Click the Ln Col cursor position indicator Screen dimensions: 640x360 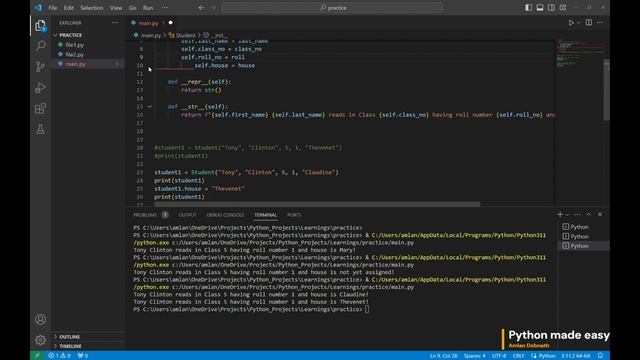[x=443, y=356]
